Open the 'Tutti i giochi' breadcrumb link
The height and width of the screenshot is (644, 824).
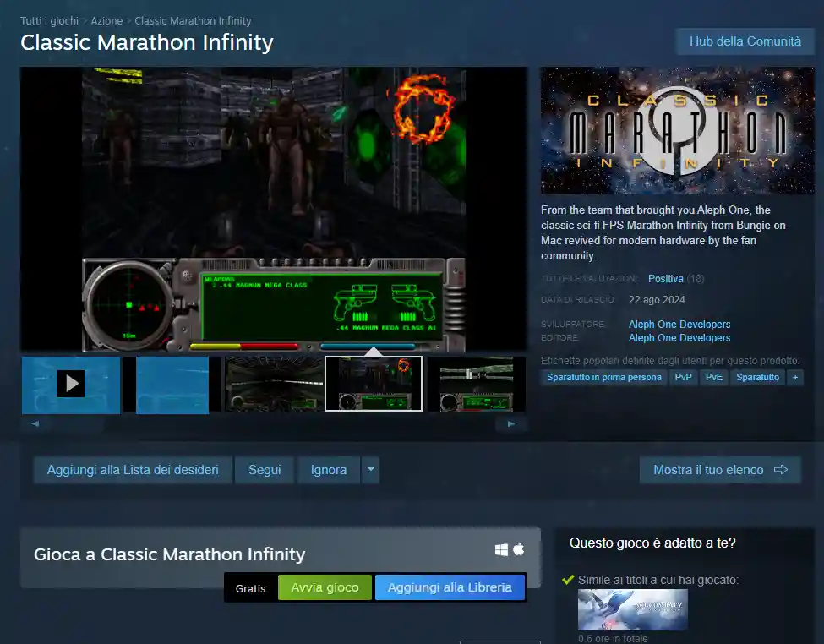click(x=49, y=20)
